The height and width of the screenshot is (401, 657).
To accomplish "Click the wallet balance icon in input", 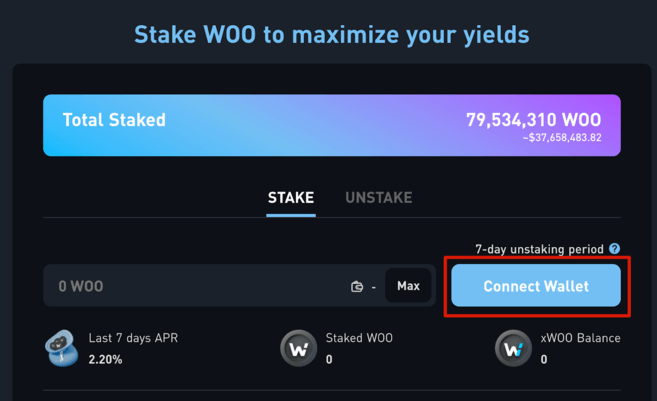I will 357,287.
